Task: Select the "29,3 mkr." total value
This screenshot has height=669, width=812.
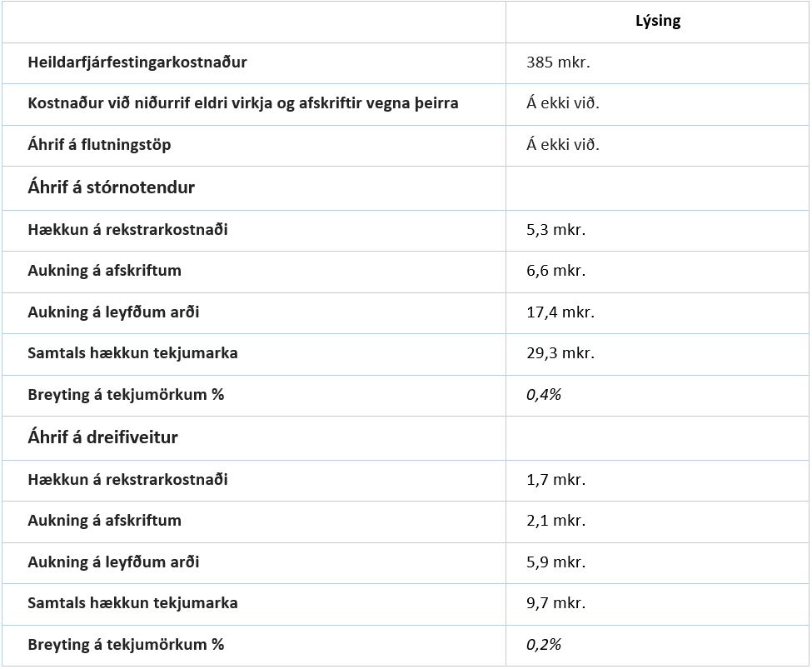Action: pyautogui.click(x=560, y=353)
